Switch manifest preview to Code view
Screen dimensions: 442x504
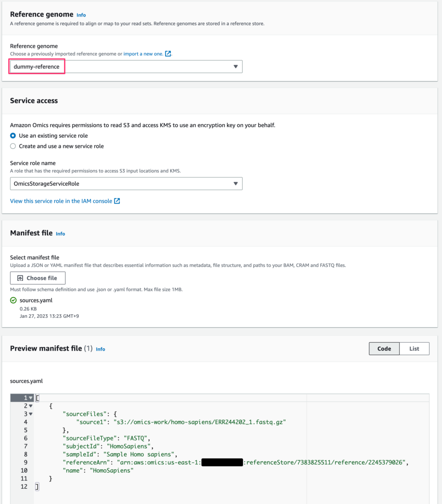pos(384,349)
